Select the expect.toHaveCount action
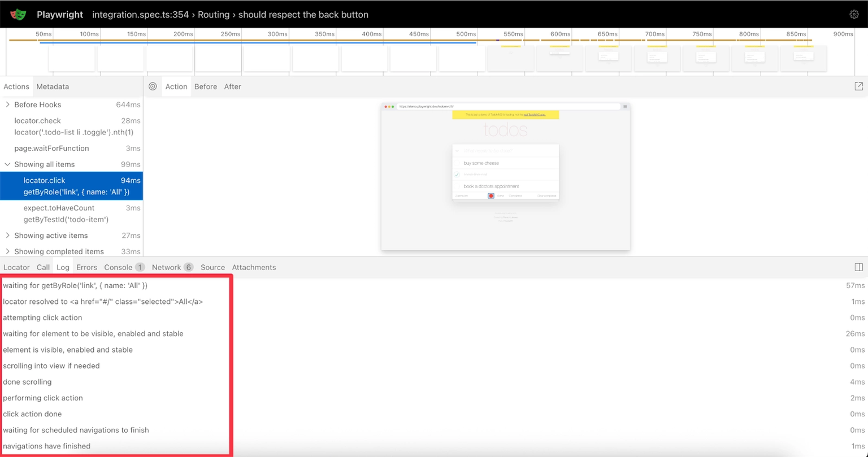Image resolution: width=868 pixels, height=457 pixels. 71,214
